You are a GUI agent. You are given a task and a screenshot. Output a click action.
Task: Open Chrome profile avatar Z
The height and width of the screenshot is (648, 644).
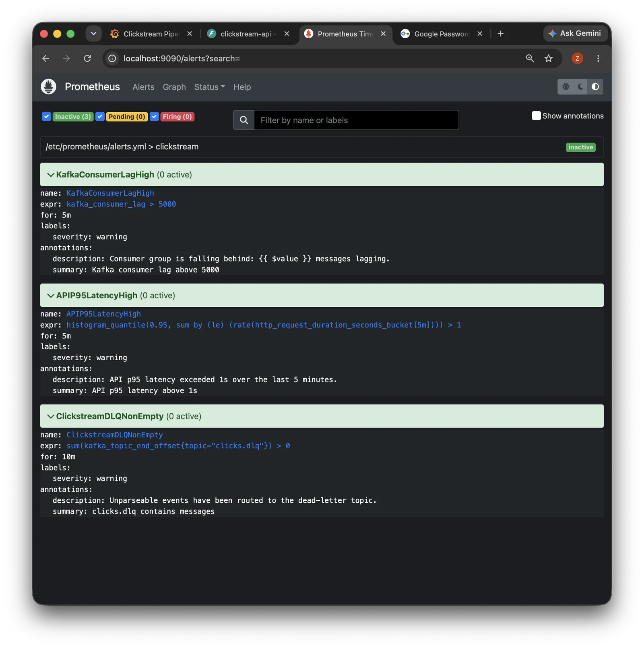577,58
